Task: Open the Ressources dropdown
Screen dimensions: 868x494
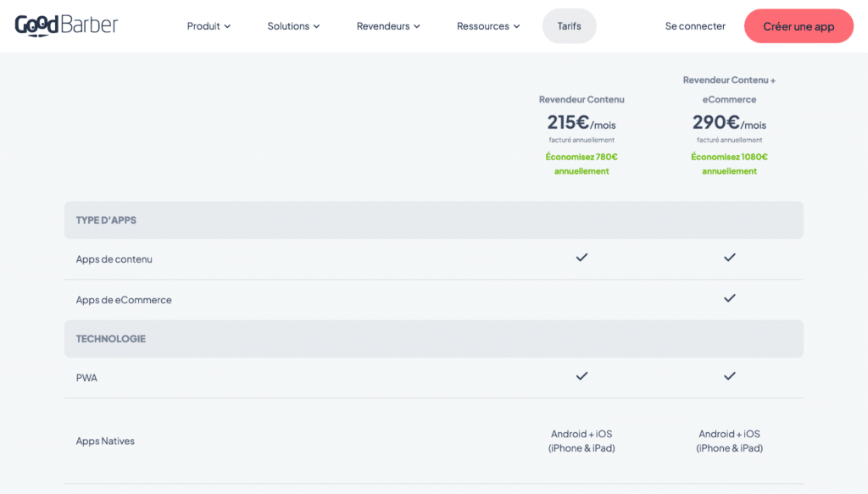Action: click(488, 26)
